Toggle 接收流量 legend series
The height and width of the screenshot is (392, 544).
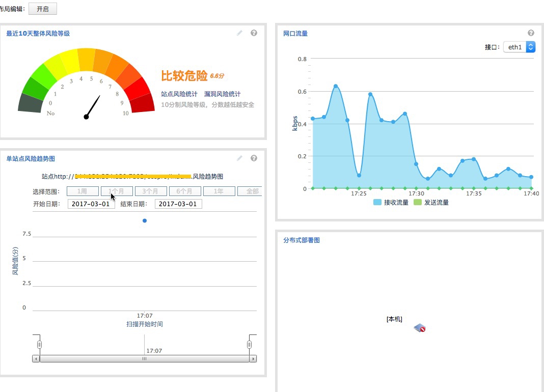pyautogui.click(x=391, y=202)
